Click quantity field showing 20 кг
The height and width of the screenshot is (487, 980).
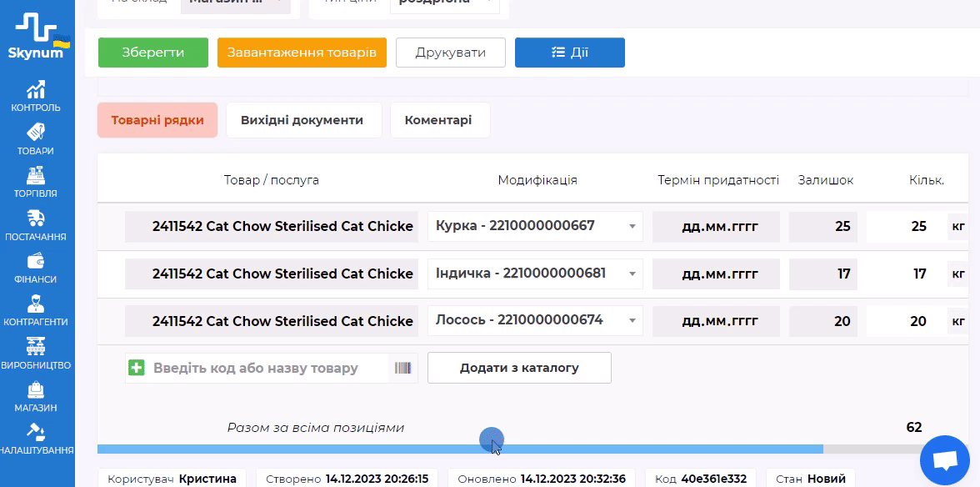coord(905,321)
